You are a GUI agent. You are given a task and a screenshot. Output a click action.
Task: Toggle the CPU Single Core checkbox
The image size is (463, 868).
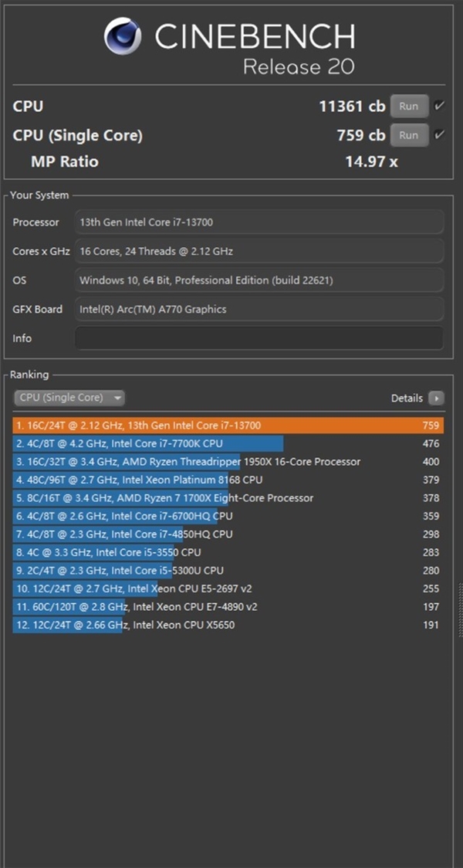[x=439, y=134]
